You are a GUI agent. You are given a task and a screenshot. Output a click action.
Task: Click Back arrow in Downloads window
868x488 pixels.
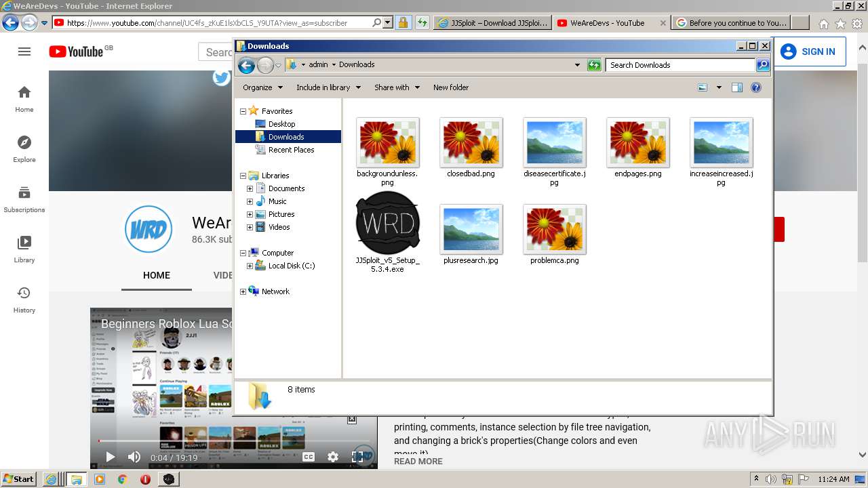(246, 65)
